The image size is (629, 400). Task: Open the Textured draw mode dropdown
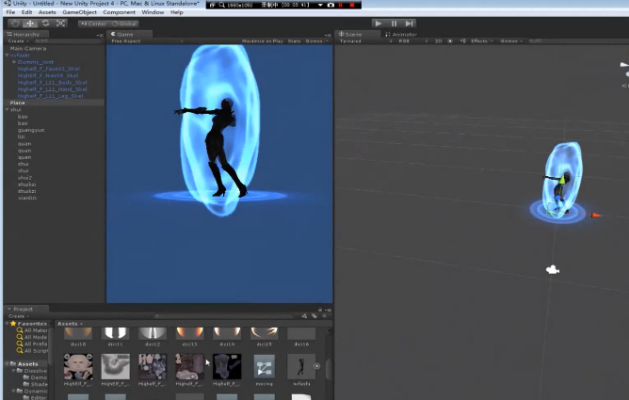tap(365, 41)
